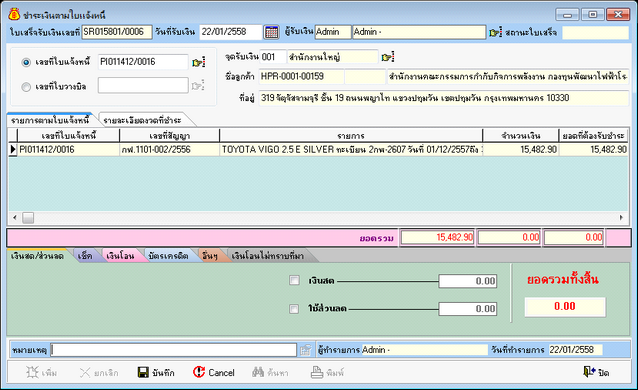638x390 pixels.
Task: Click the disabled lookup icon beside billing number field
Action: point(197,86)
